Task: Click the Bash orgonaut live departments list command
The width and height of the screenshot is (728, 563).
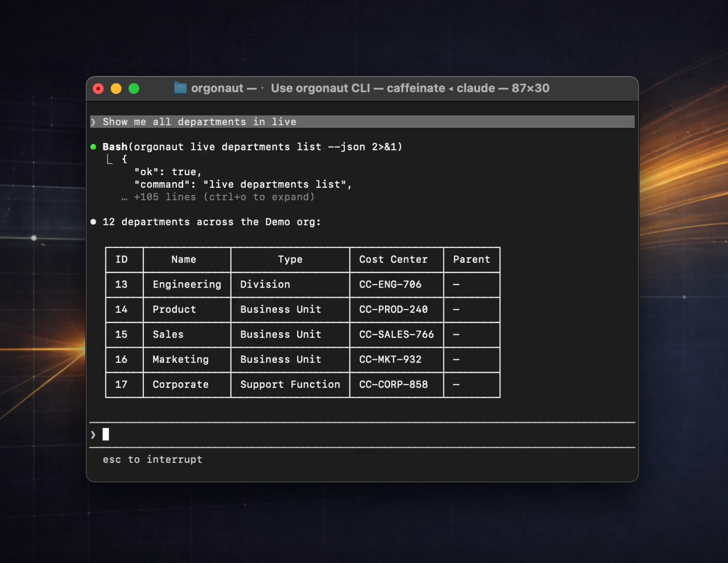Action: 252,147
